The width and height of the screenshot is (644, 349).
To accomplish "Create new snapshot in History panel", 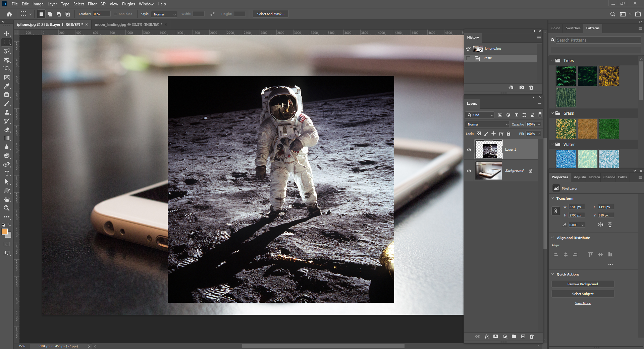I will [522, 88].
